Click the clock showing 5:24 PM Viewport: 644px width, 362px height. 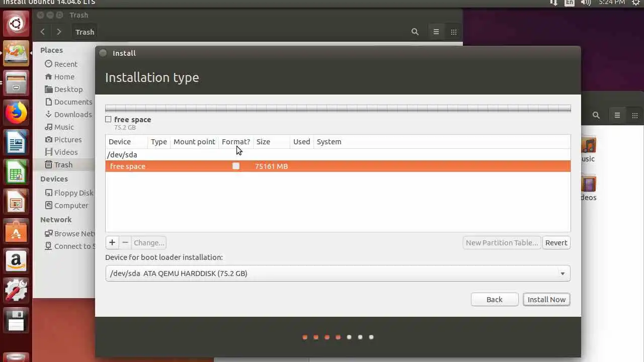click(611, 3)
